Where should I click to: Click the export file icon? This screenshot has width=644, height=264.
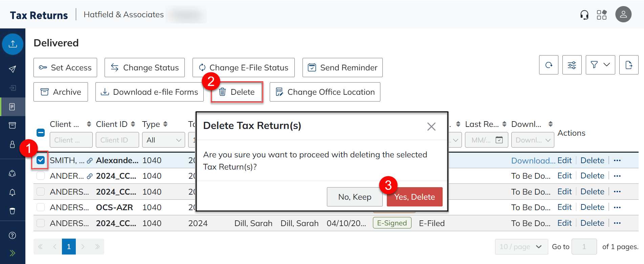[628, 65]
